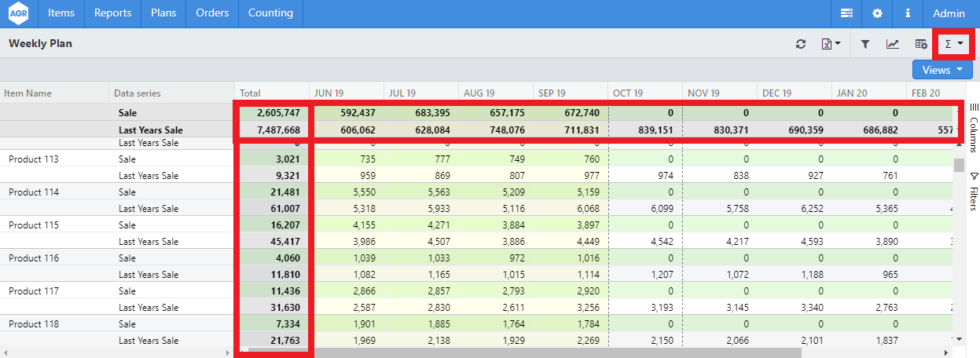Click the Admin user button
This screenshot has height=358, width=980.
pos(949,13)
